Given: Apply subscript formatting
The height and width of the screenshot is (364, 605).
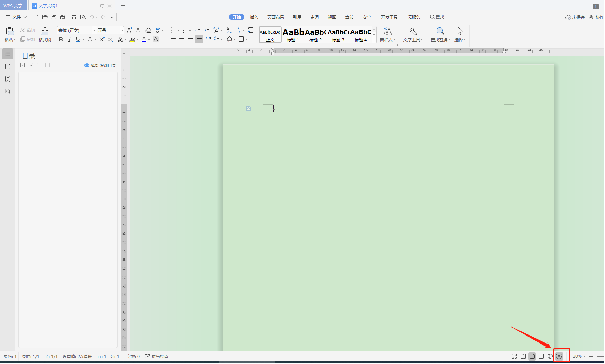Looking at the screenshot, I should coord(111,40).
